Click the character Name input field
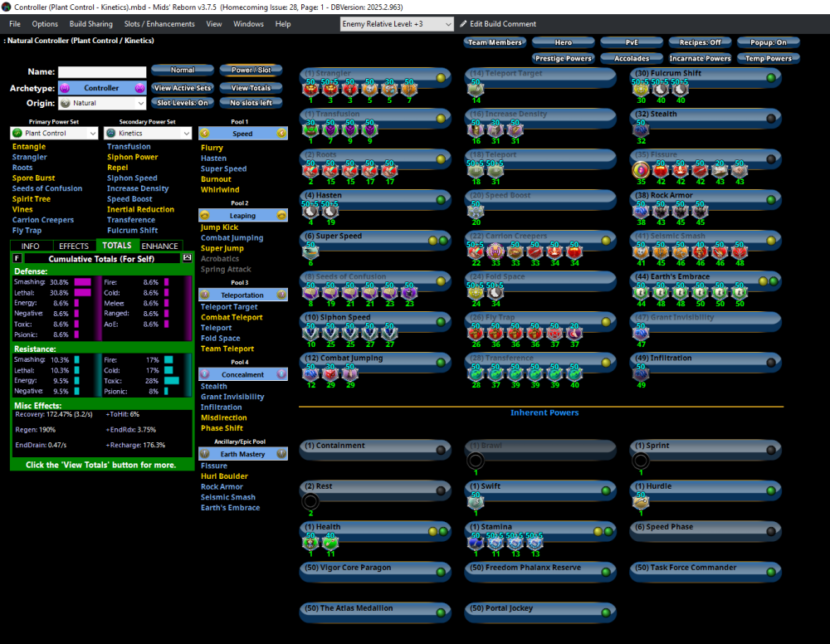830x644 pixels. (102, 72)
